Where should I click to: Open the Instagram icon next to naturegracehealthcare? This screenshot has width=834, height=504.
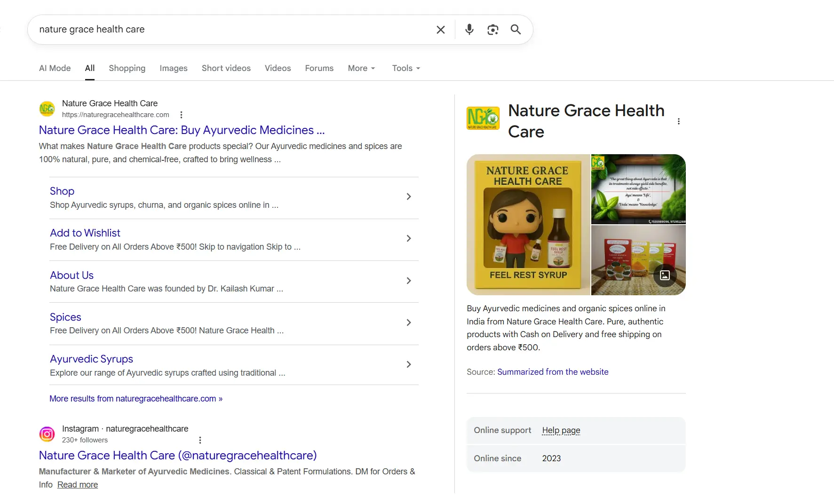(x=47, y=433)
